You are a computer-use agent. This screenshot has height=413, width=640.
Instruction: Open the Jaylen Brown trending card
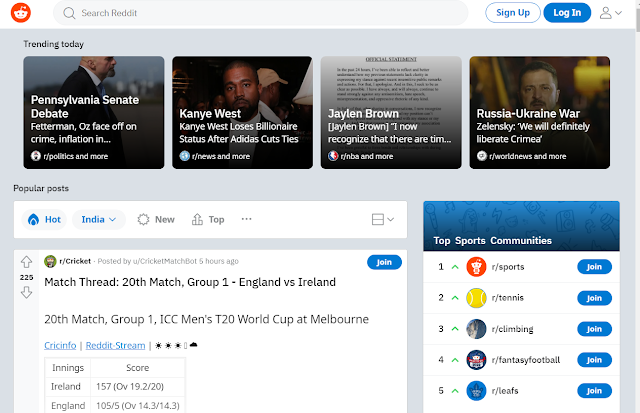(391, 113)
